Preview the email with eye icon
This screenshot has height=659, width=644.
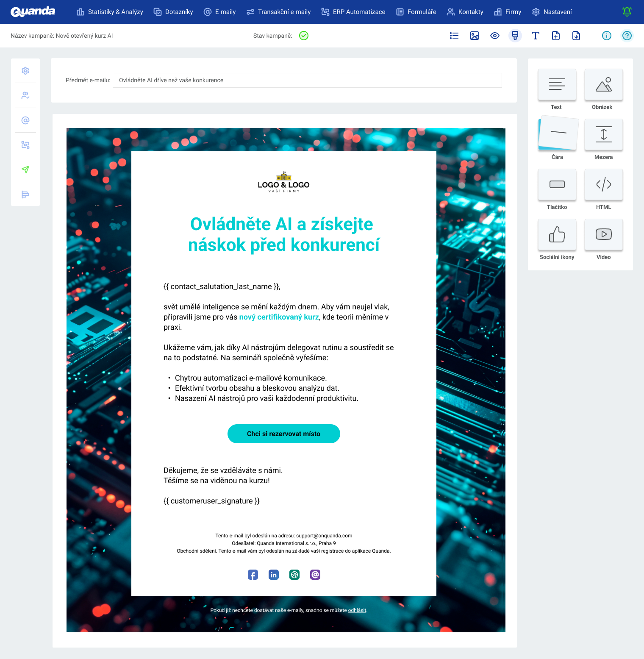point(495,36)
